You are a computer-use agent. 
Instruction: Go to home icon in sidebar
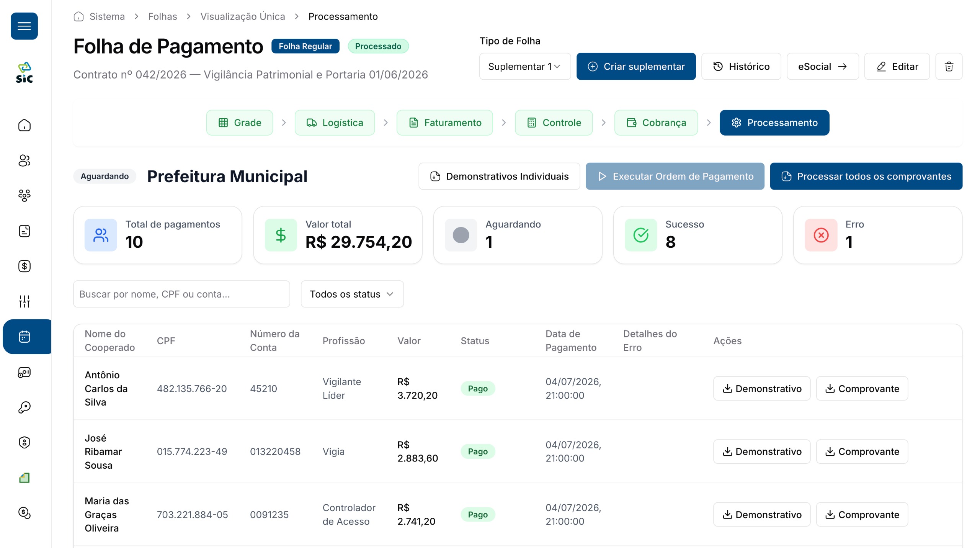pos(24,125)
